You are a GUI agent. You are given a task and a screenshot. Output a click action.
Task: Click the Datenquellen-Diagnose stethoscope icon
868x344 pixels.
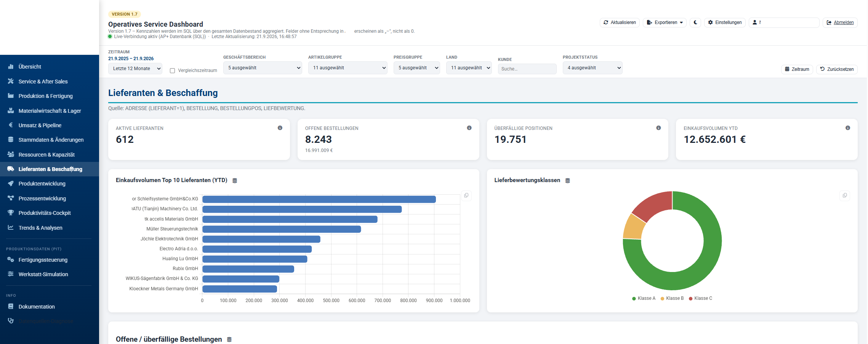pos(11,321)
